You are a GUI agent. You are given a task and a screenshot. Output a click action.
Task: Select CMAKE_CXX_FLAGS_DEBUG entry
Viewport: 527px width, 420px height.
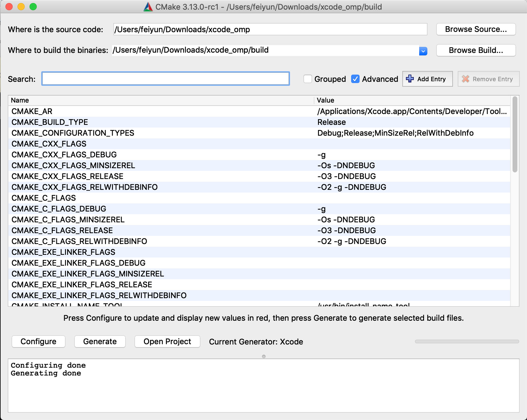coord(64,155)
